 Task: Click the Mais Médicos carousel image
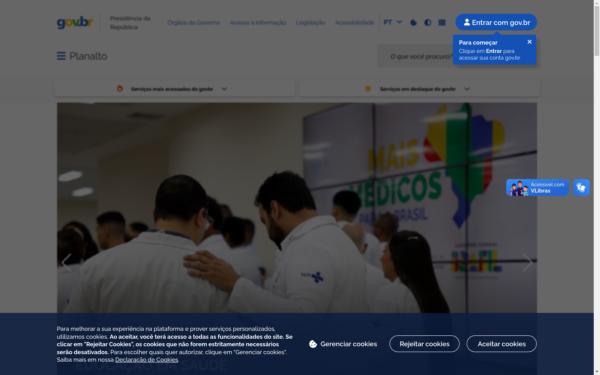(x=297, y=208)
